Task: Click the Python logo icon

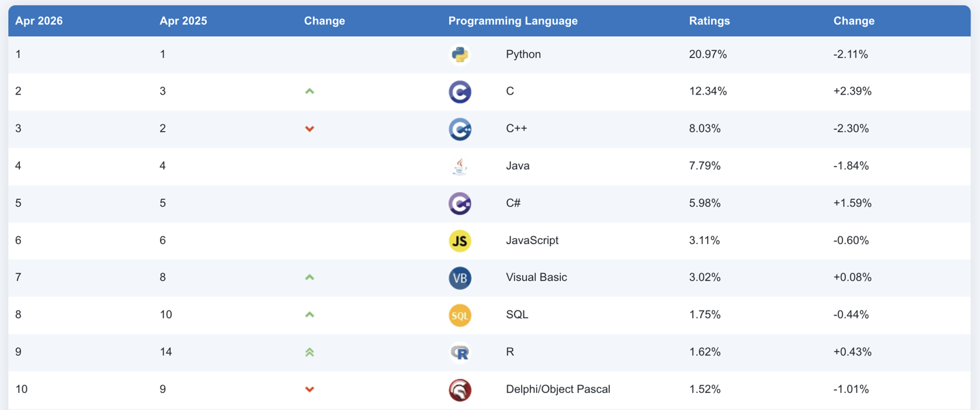Action: [x=460, y=54]
